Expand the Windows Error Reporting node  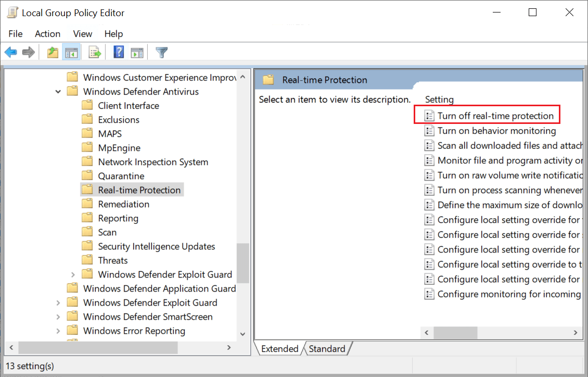(58, 330)
